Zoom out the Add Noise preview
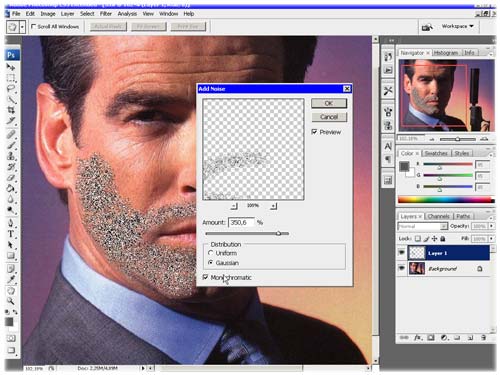 coord(234,206)
